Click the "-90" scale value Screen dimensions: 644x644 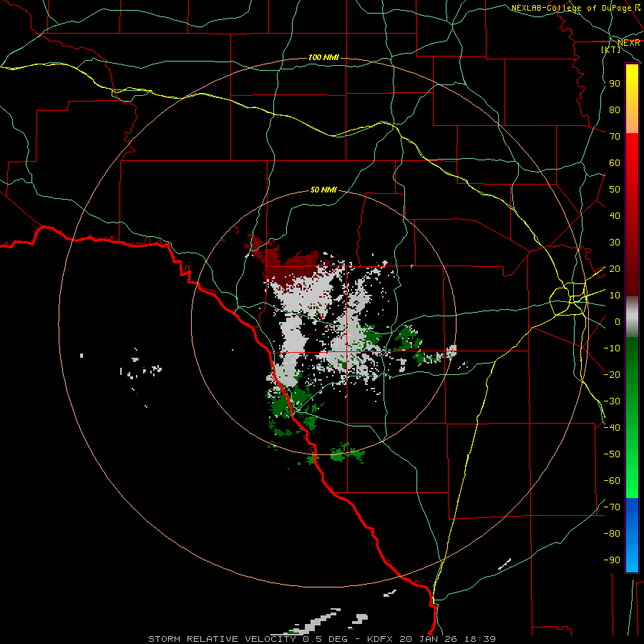point(612,560)
